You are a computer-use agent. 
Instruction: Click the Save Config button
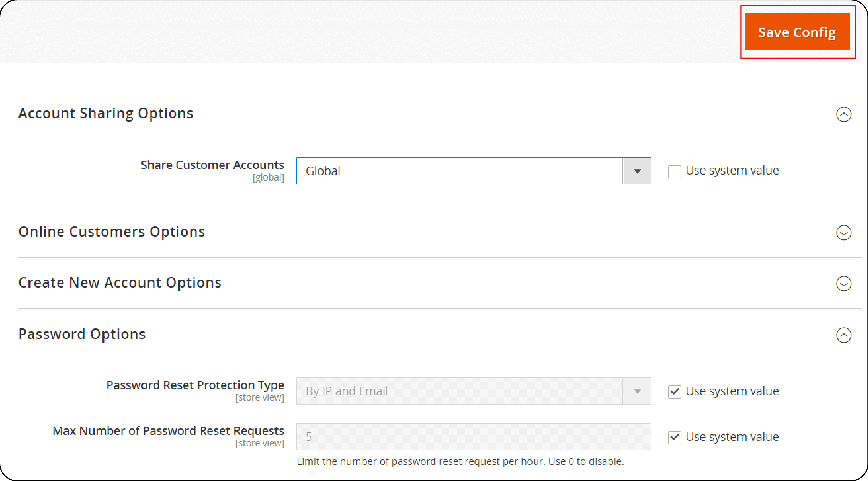[797, 32]
